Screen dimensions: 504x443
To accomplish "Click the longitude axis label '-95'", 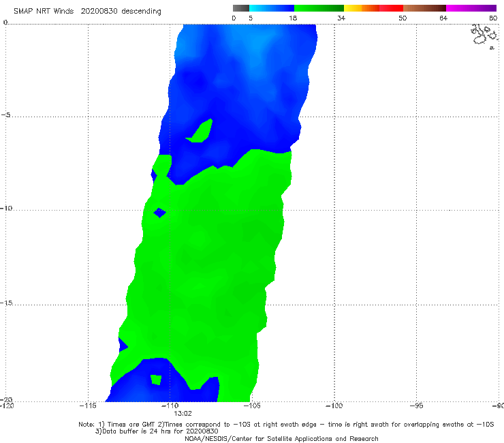I will click(417, 406).
